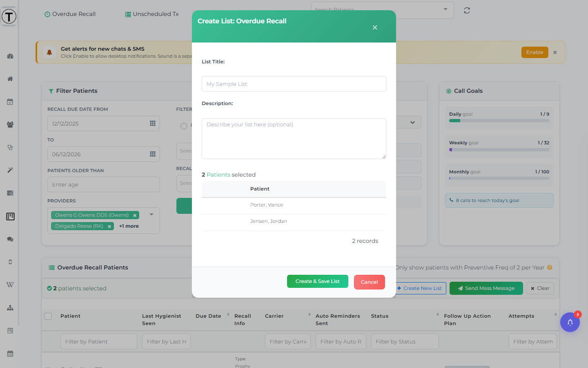Select the radio button under the Filter section
The width and height of the screenshot is (588, 368).
click(184, 126)
